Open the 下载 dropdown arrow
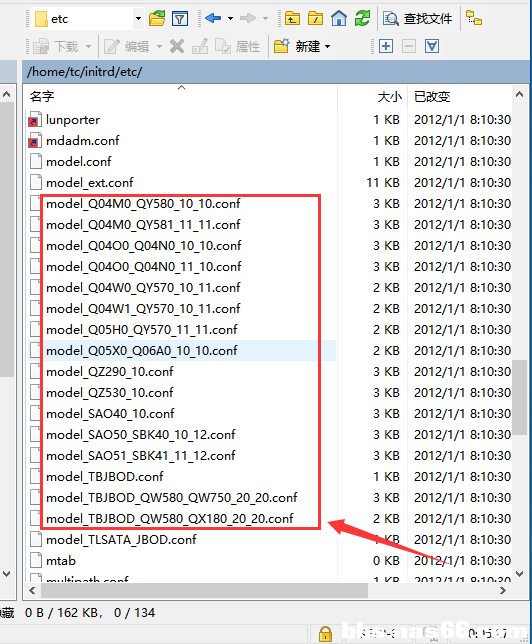Image resolution: width=532 pixels, height=644 pixels. (x=88, y=46)
